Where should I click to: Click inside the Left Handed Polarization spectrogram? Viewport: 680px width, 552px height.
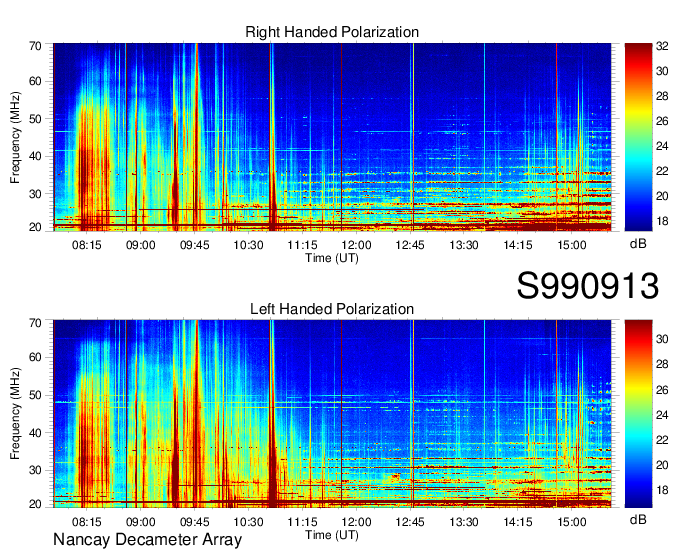(x=332, y=414)
